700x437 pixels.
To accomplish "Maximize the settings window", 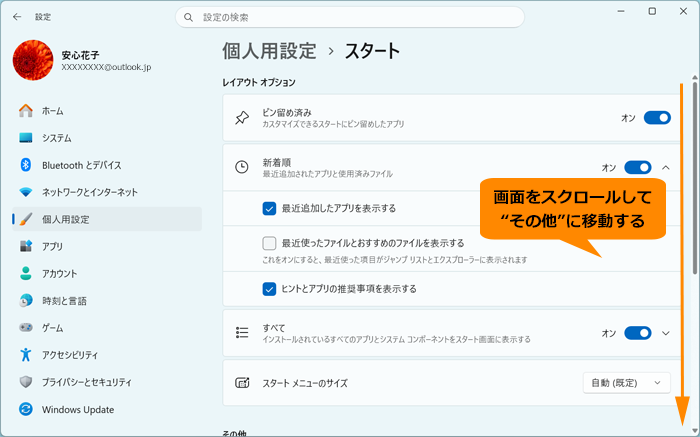I will pos(652,12).
